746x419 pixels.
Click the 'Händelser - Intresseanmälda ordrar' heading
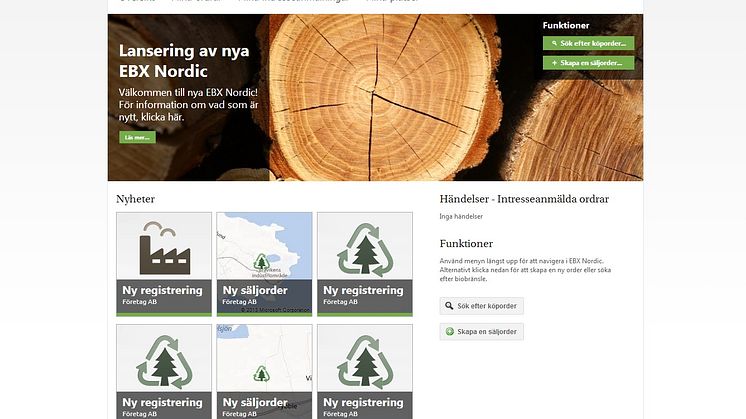[524, 199]
